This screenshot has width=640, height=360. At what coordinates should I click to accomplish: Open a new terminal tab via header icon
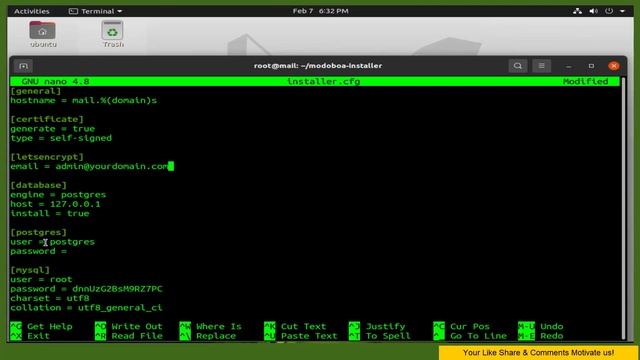pyautogui.click(x=23, y=66)
